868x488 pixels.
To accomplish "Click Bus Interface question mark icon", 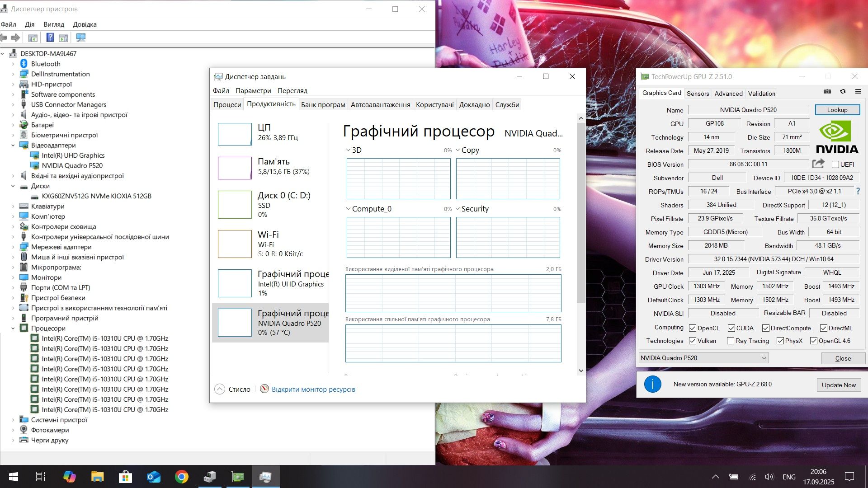I will 858,191.
